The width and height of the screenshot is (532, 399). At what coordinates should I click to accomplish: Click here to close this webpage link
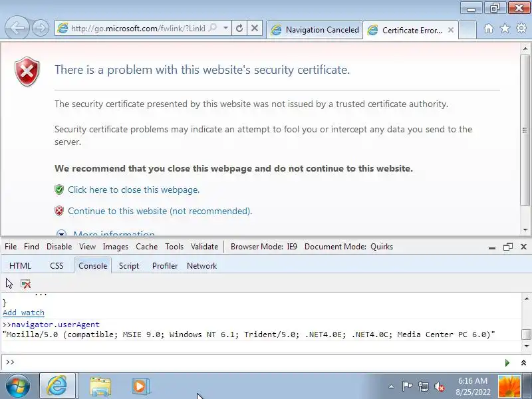point(134,190)
